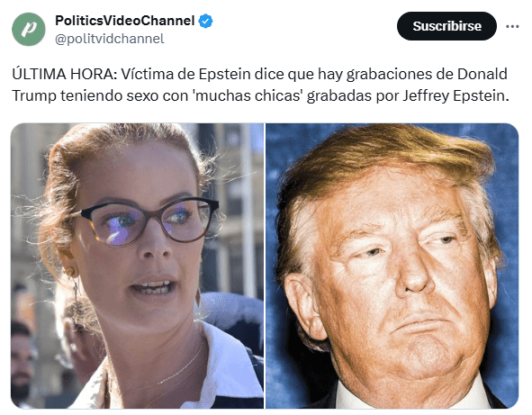Click the white divider between the two photos
The image size is (532, 415).
pos(265,266)
